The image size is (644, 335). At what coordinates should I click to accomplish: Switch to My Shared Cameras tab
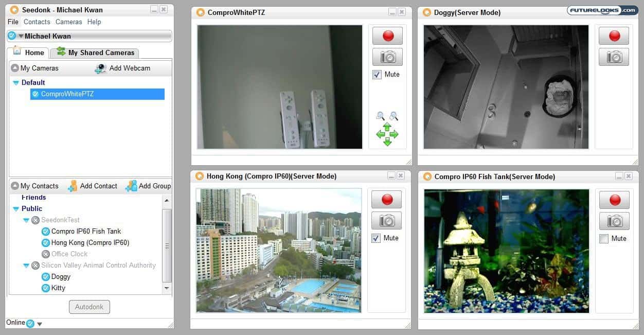(96, 52)
